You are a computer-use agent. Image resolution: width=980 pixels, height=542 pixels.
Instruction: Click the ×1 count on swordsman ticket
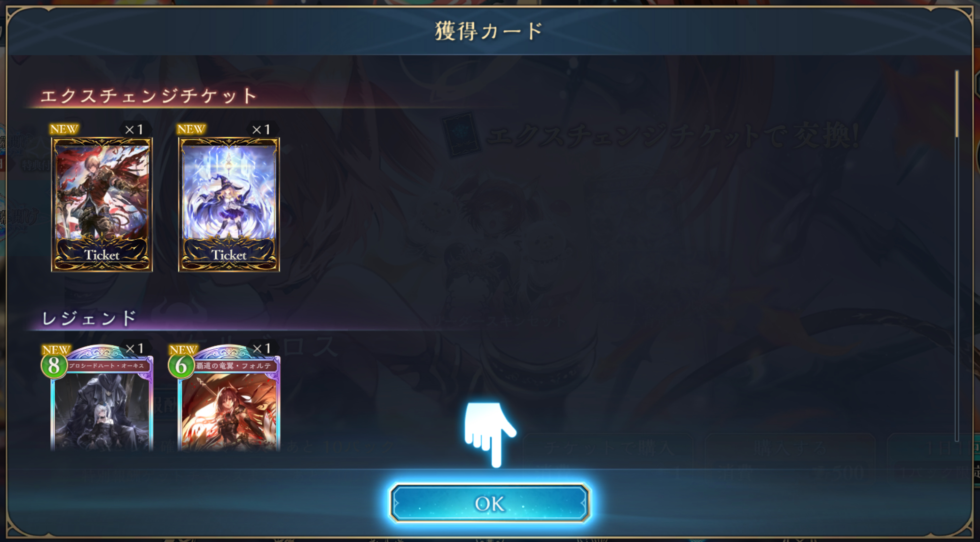click(134, 129)
